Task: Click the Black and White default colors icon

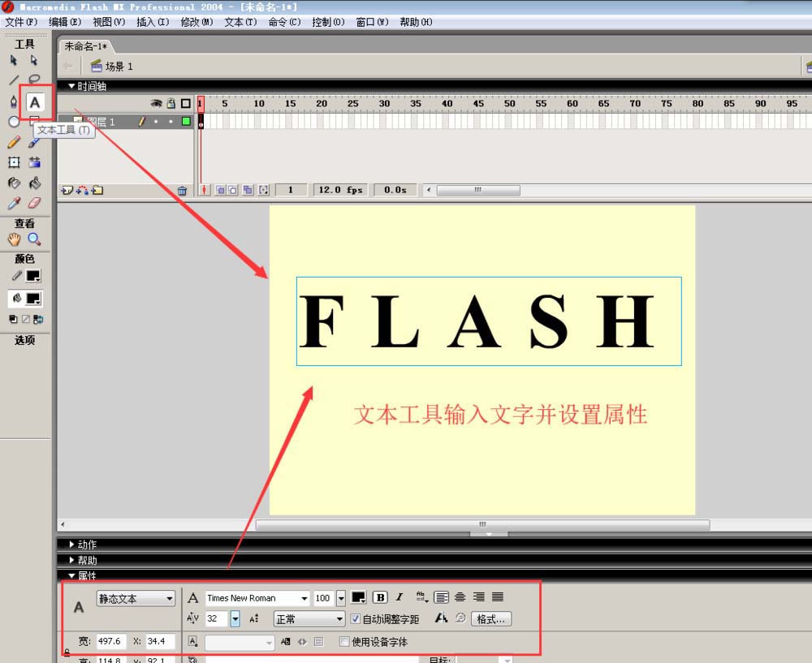Action: 14,320
